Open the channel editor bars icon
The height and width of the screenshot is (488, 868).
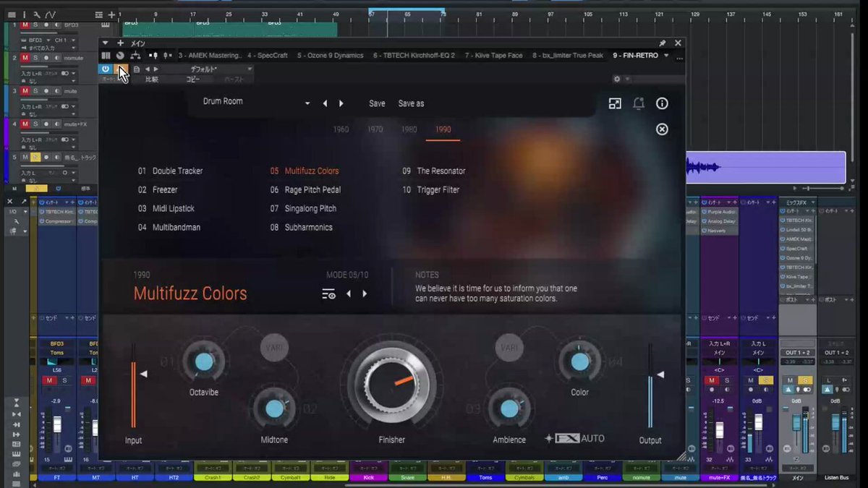click(106, 55)
